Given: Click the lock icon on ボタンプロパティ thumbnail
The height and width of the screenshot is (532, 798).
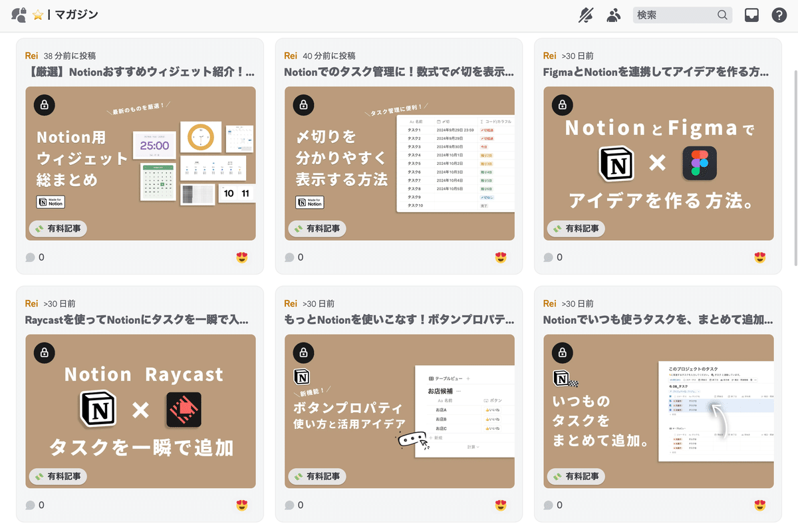Looking at the screenshot, I should click(x=303, y=353).
